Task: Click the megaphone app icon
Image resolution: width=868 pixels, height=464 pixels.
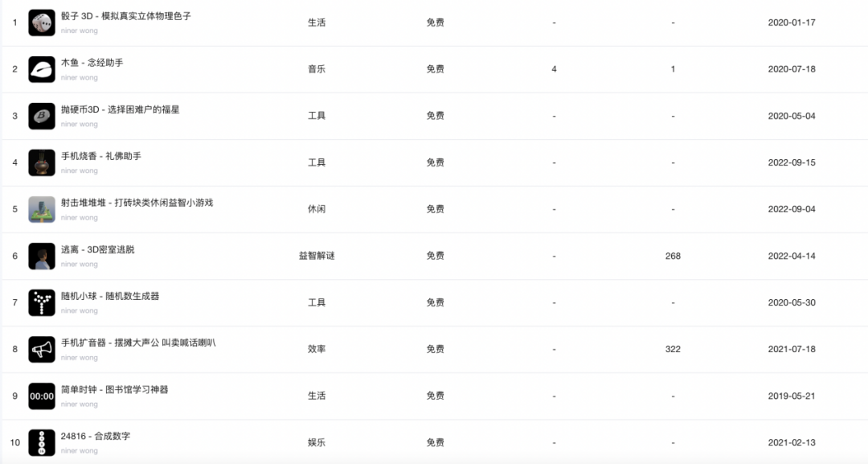Action: click(x=42, y=349)
